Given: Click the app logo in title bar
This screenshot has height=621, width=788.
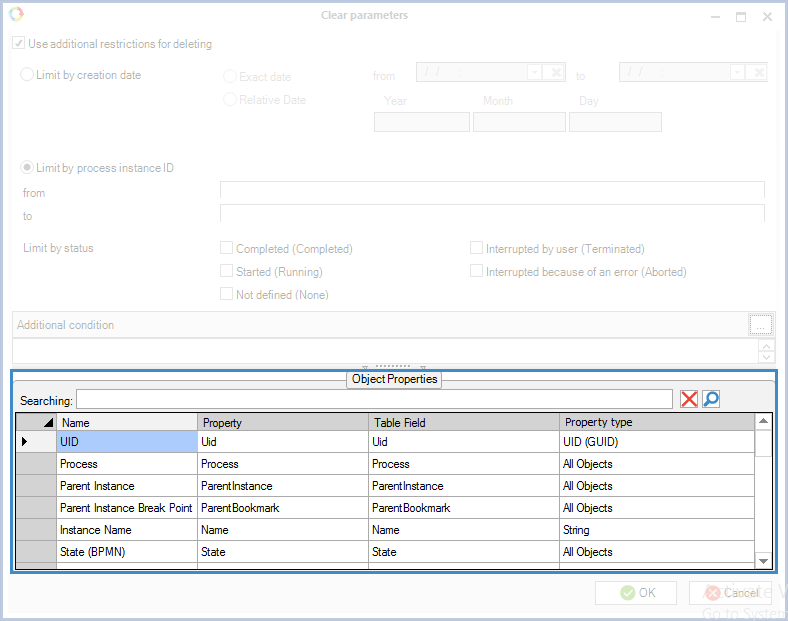Looking at the screenshot, I should 16,15.
